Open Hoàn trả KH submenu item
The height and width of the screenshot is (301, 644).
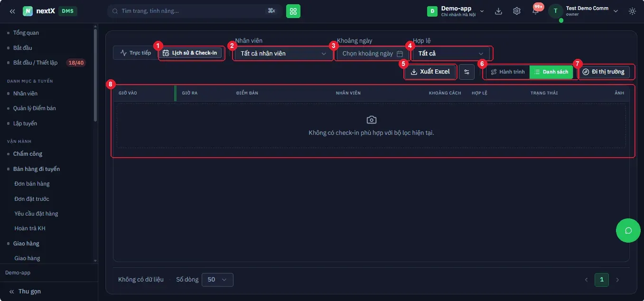30,228
